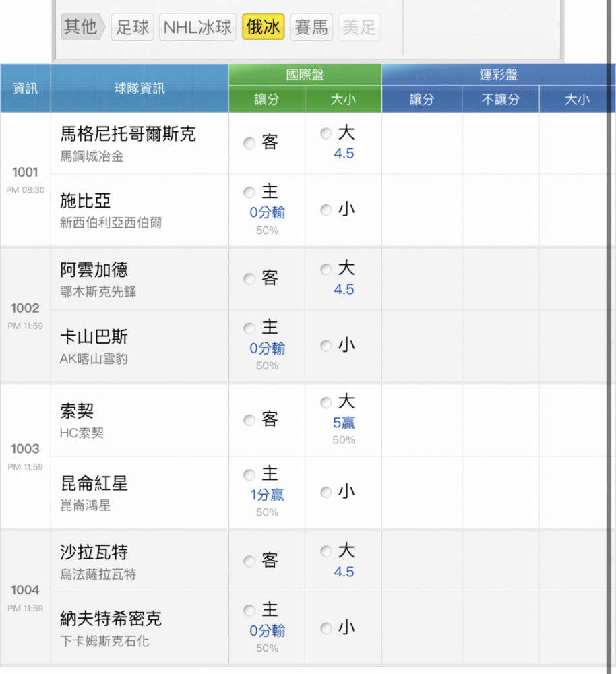
Task: Select 客 radio for match 1004
Action: [x=249, y=561]
